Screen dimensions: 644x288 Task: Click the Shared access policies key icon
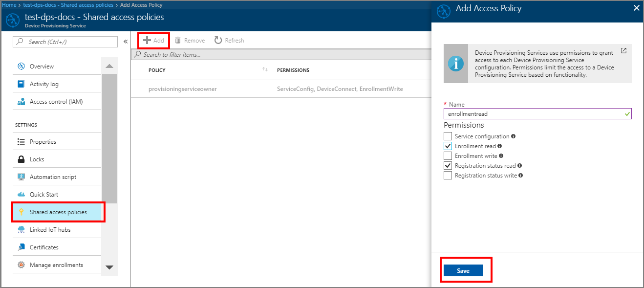coord(21,212)
